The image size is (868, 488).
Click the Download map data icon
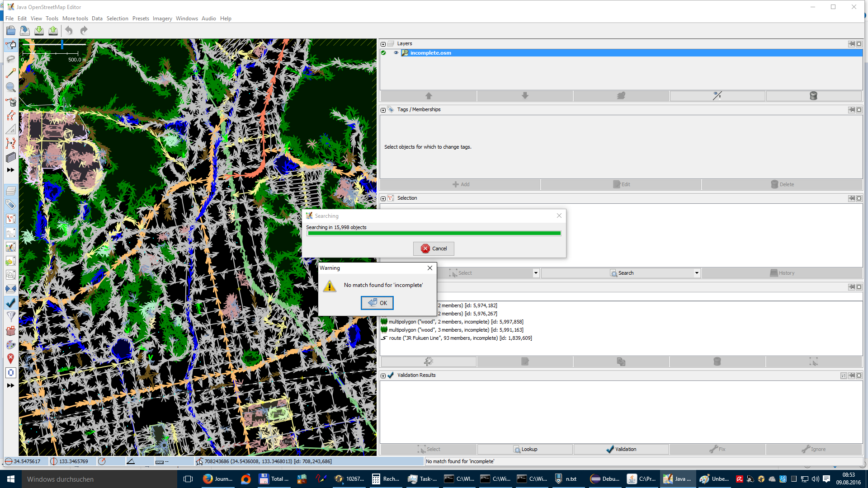[39, 31]
